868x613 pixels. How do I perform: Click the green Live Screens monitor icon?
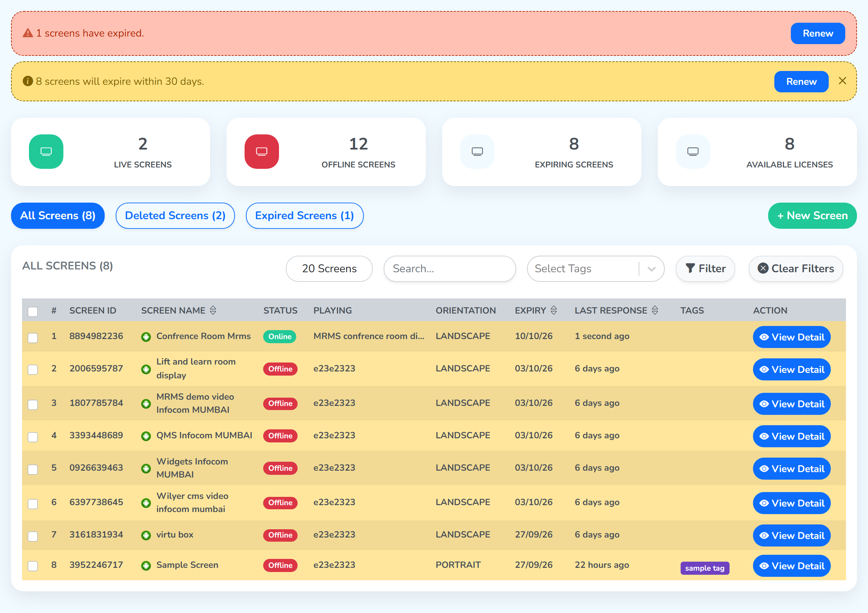point(46,151)
